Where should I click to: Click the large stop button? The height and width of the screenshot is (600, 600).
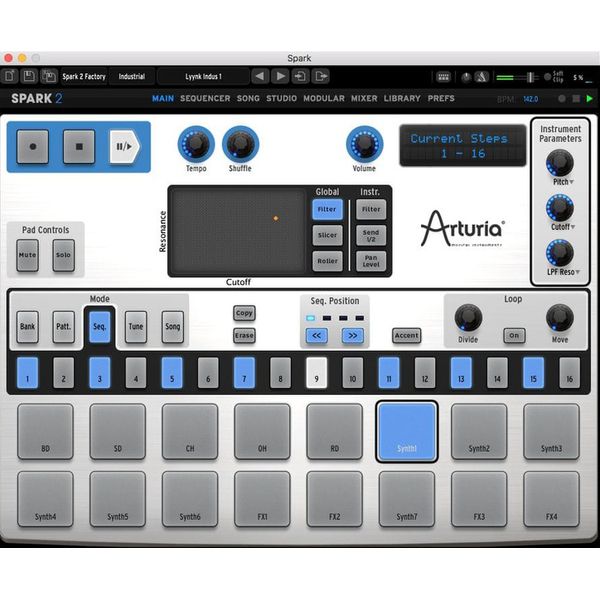pyautogui.click(x=79, y=147)
